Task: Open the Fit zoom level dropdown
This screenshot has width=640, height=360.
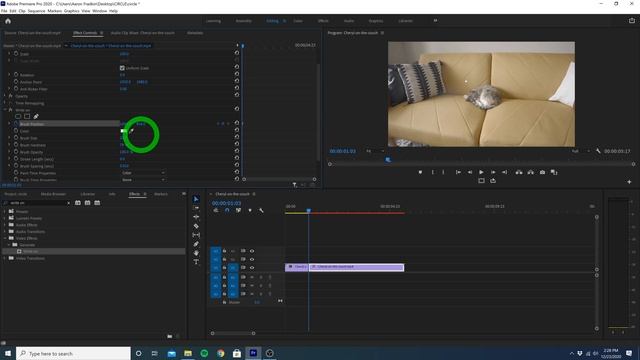Action: tap(375, 151)
